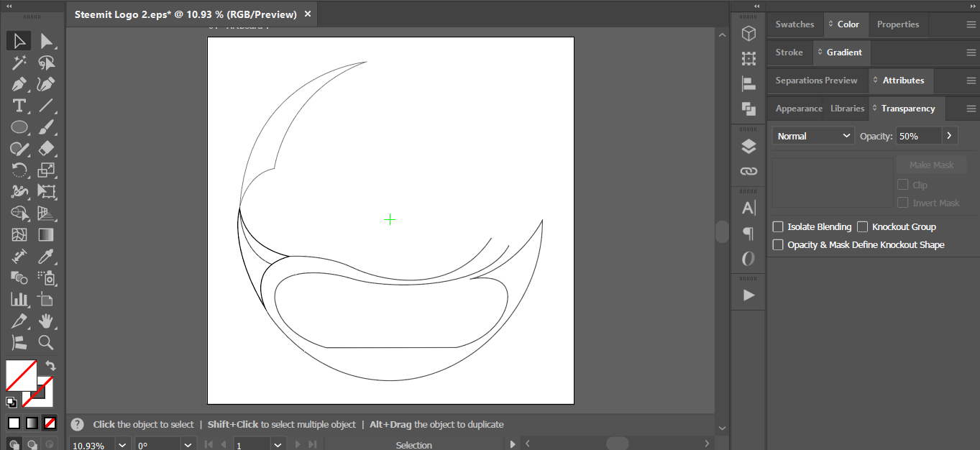Switch to the Separations Preview tab

coord(816,81)
